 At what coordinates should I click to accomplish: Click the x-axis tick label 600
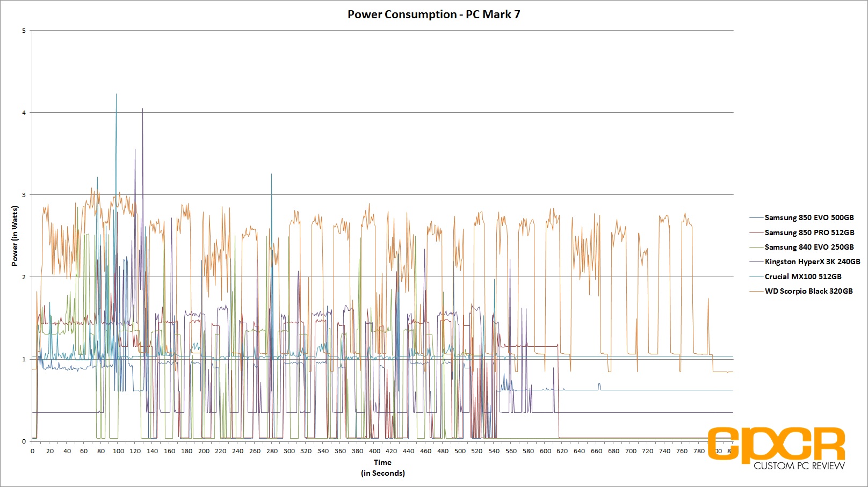tap(545, 451)
